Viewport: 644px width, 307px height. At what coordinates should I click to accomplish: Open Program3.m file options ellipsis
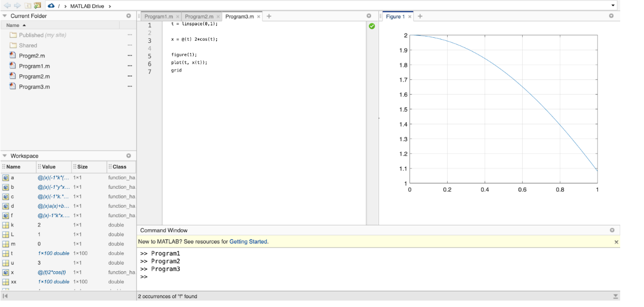tap(130, 86)
